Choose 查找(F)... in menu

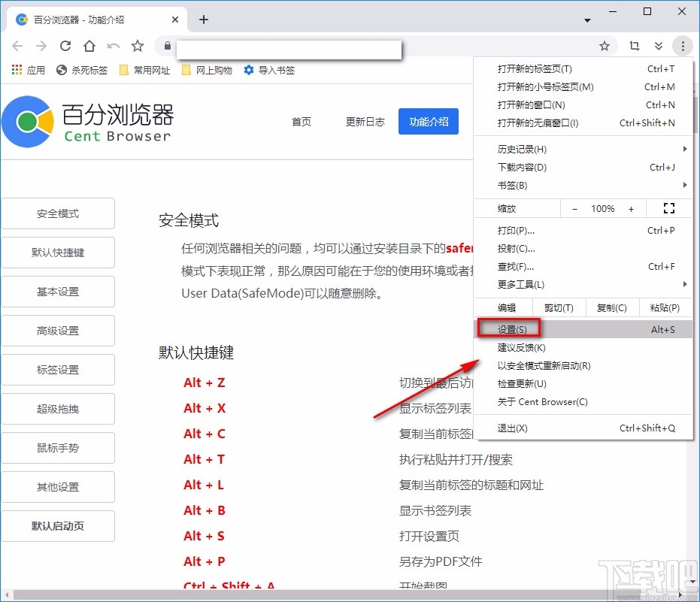click(583, 266)
